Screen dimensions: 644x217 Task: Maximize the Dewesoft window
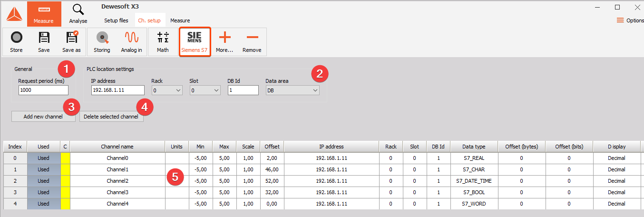click(617, 7)
